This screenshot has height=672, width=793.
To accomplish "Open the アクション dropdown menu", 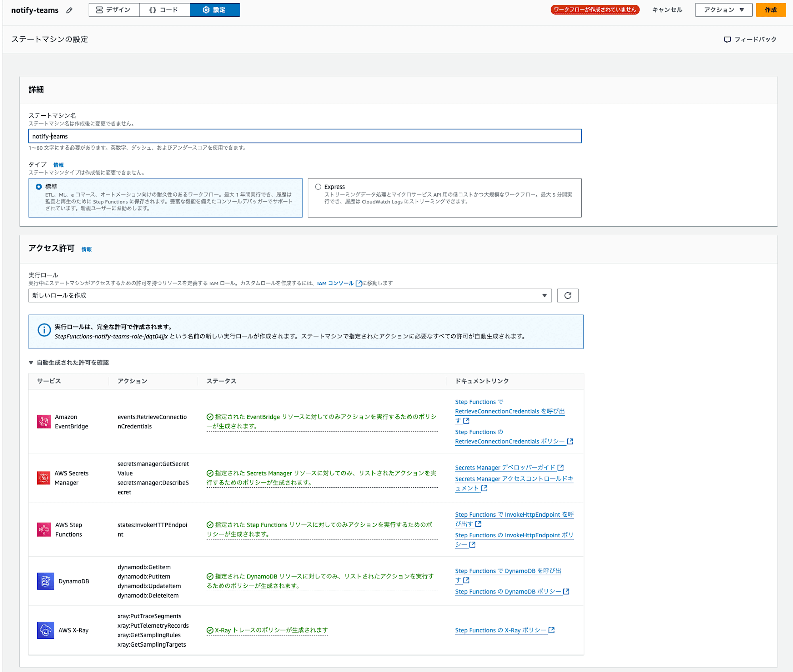I will pyautogui.click(x=723, y=10).
